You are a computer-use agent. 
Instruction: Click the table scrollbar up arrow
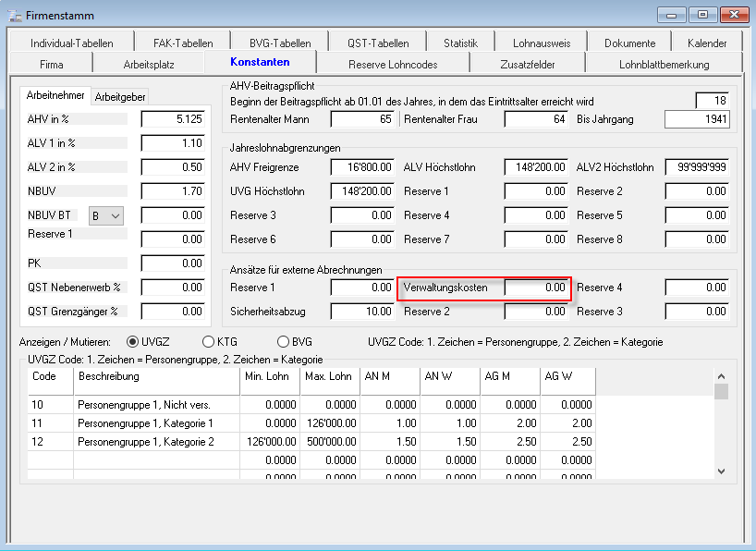tap(721, 376)
